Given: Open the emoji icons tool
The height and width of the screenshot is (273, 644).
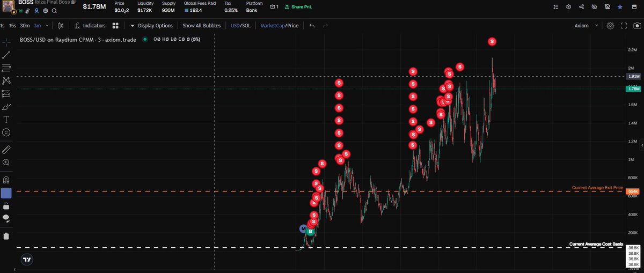Looking at the screenshot, I should point(6,132).
